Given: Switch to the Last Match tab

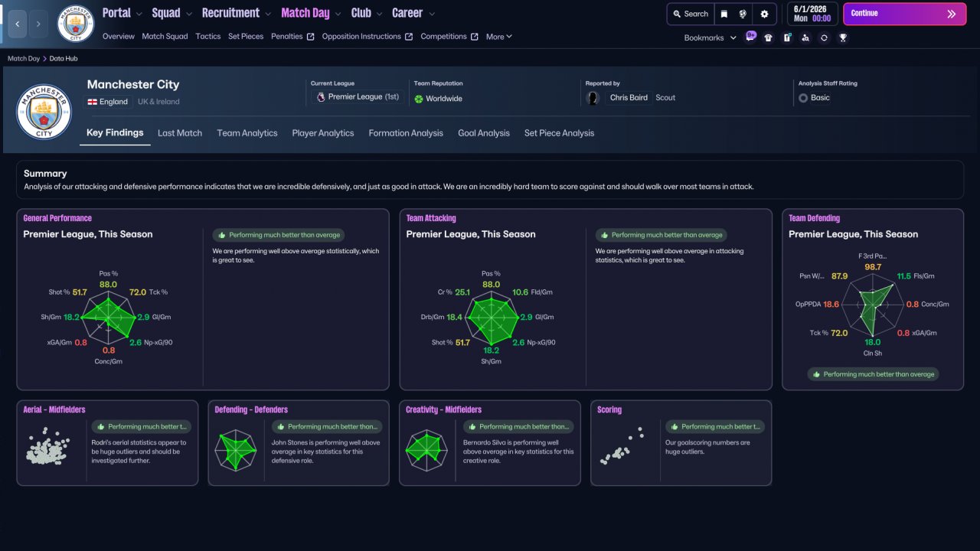Looking at the screenshot, I should (x=180, y=133).
